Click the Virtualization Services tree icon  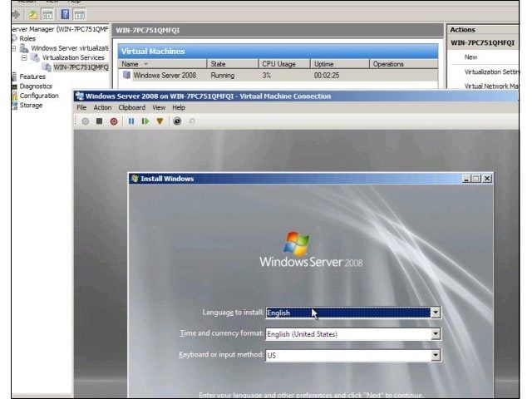[35, 57]
